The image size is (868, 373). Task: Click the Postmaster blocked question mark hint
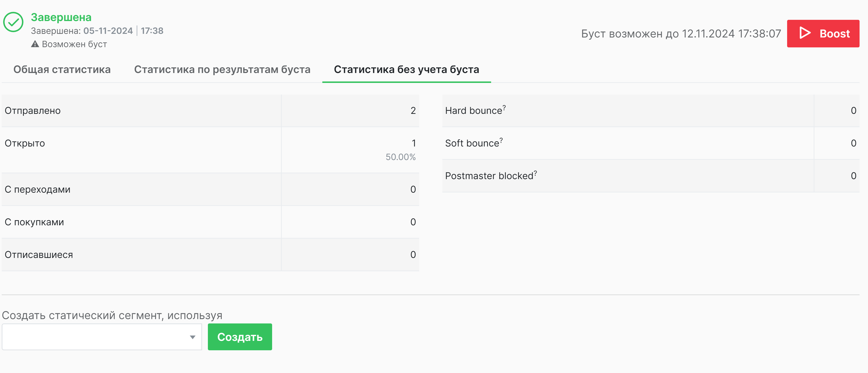coord(535,172)
